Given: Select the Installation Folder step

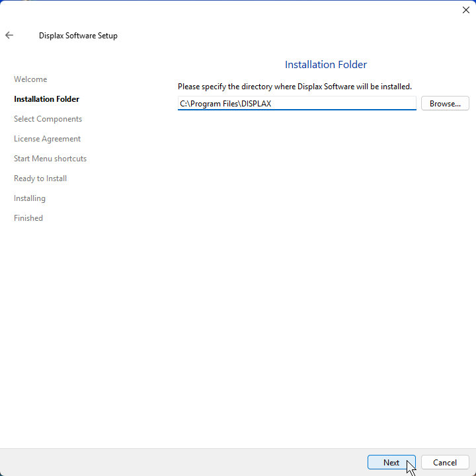Looking at the screenshot, I should point(46,99).
